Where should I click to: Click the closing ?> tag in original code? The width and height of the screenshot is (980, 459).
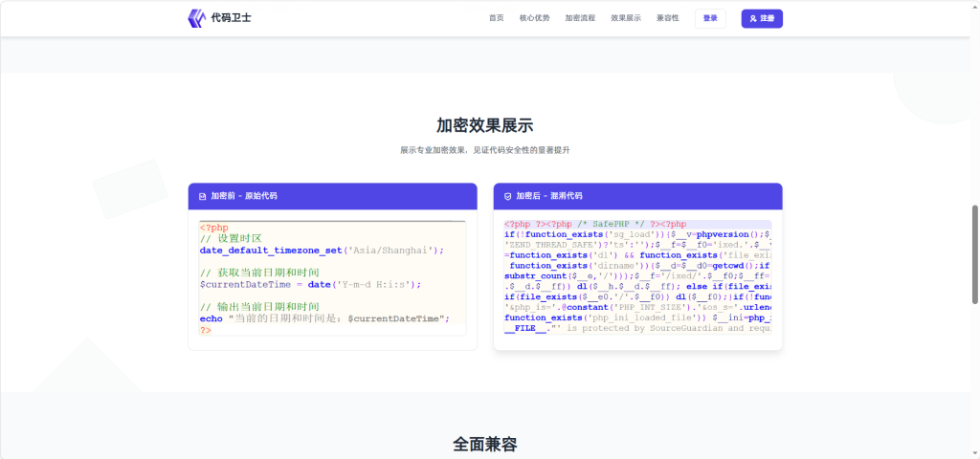point(206,330)
